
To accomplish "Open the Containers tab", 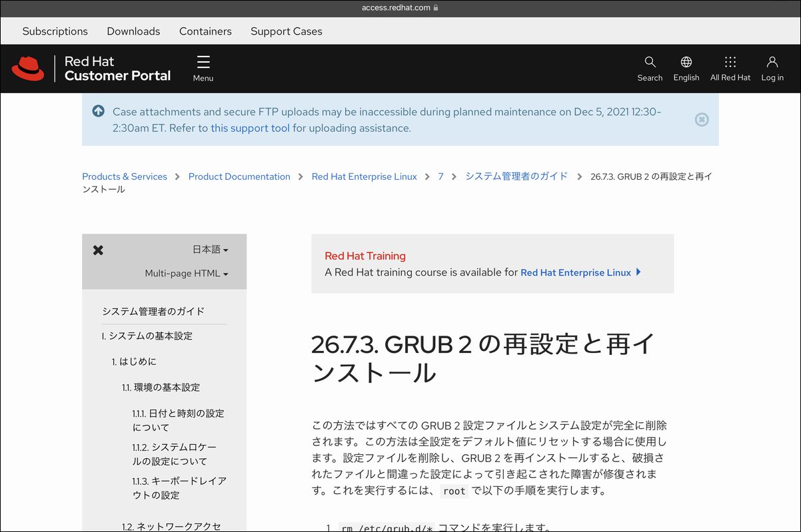I will (x=205, y=31).
